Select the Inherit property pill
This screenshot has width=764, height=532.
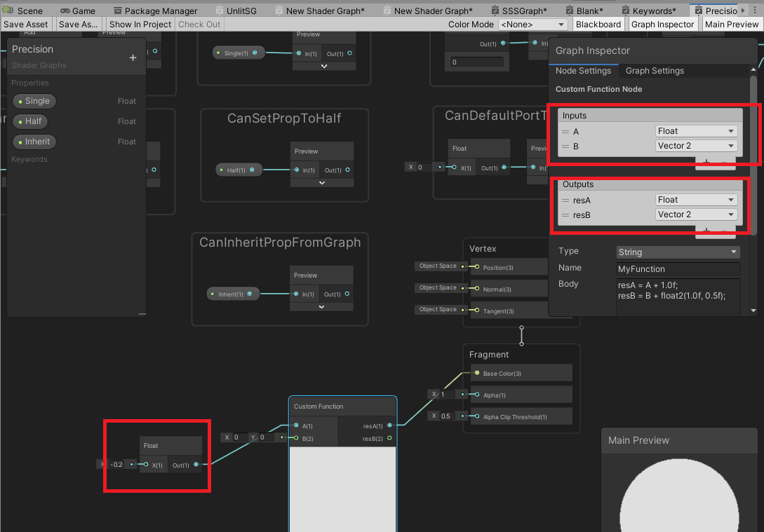click(x=34, y=142)
